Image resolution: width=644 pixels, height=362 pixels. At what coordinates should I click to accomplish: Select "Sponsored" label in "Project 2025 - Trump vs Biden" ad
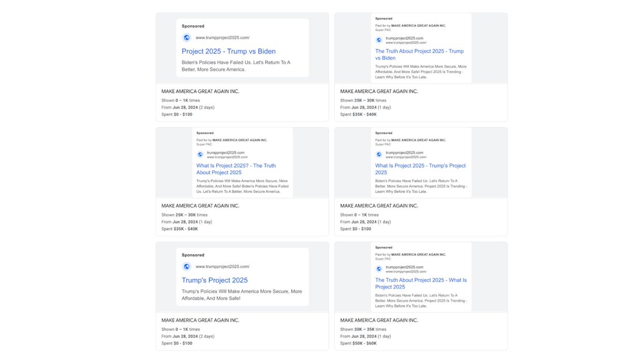193,26
